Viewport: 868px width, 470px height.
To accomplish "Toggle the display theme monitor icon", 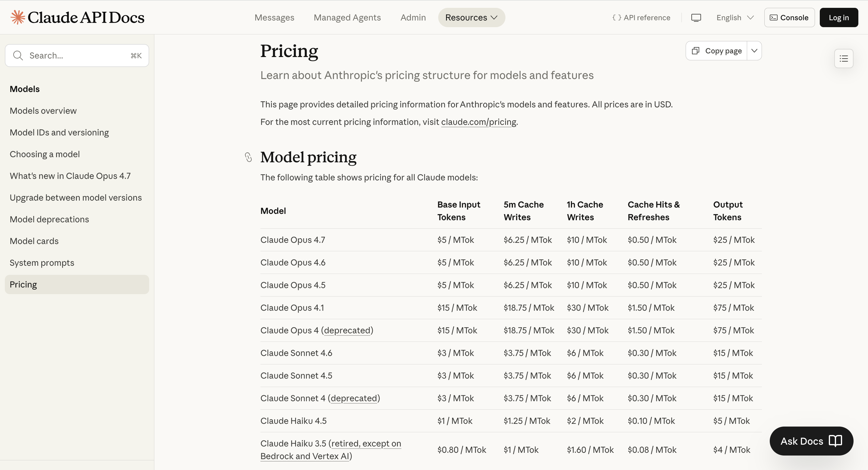I will click(696, 17).
